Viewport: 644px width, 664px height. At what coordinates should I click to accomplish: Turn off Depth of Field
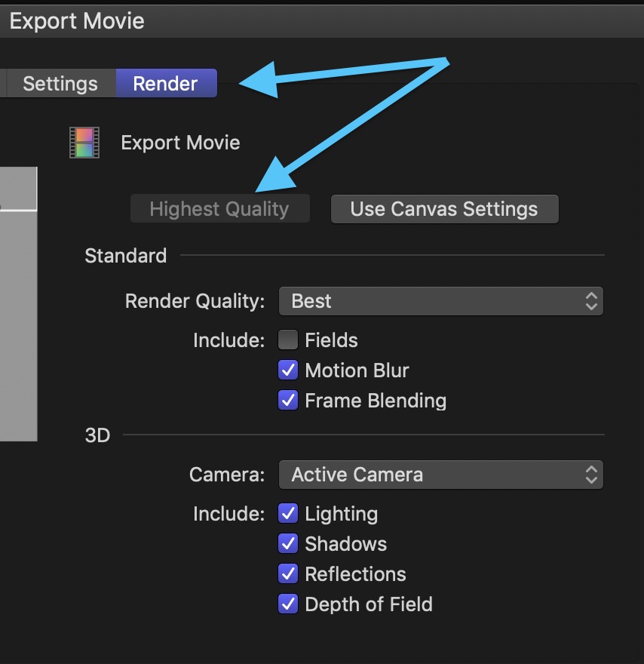[x=287, y=604]
